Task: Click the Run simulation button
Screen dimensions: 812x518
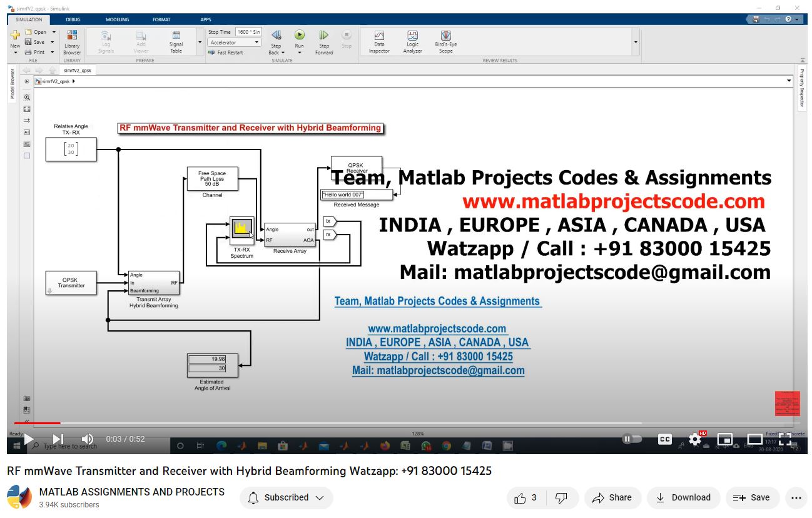Action: point(300,36)
